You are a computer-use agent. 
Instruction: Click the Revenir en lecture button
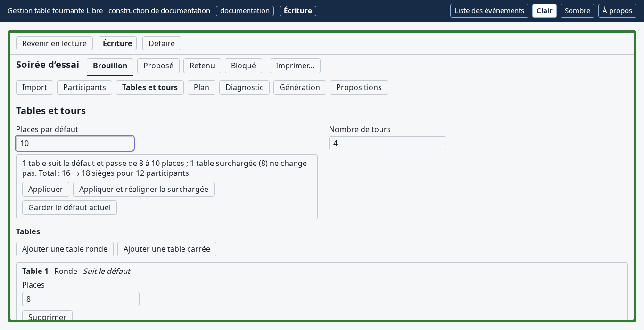point(54,43)
